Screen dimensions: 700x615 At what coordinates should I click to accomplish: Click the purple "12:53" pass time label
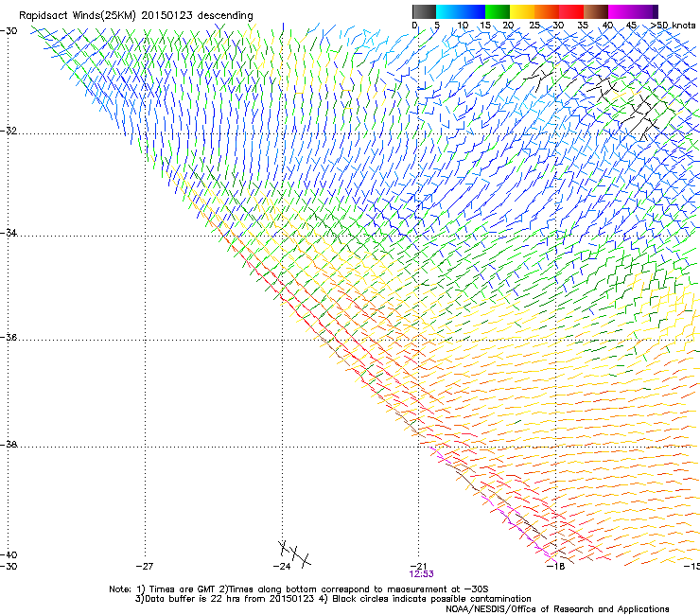[421, 574]
